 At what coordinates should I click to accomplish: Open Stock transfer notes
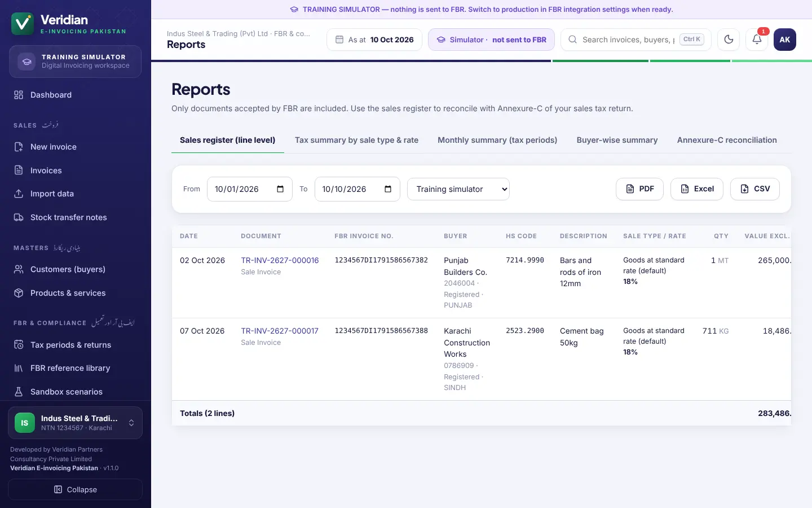coord(75,217)
